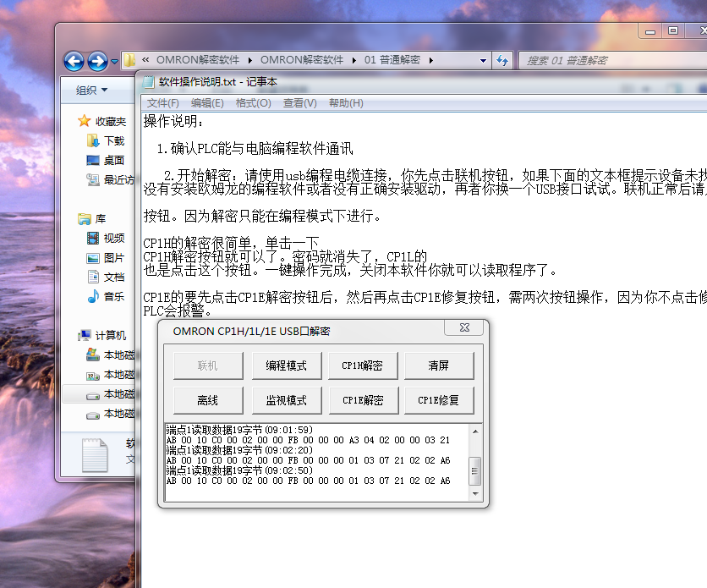Open the 图片 library in the sidebar
This screenshot has height=588, width=707.
pyautogui.click(x=113, y=257)
